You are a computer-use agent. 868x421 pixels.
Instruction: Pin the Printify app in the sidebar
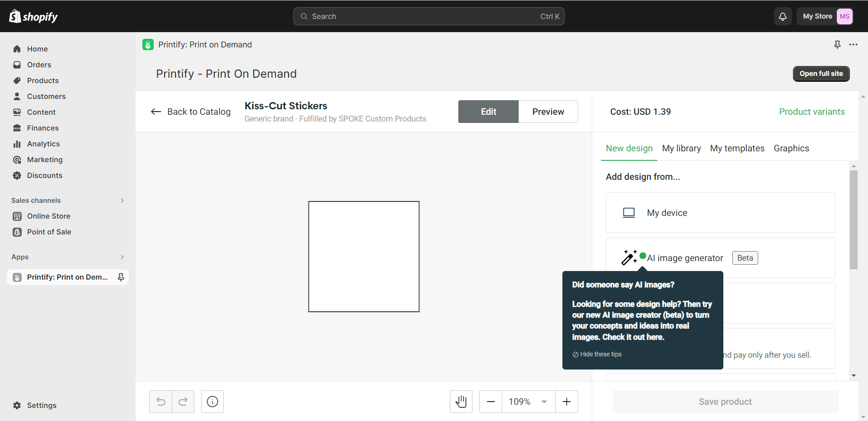coord(121,277)
